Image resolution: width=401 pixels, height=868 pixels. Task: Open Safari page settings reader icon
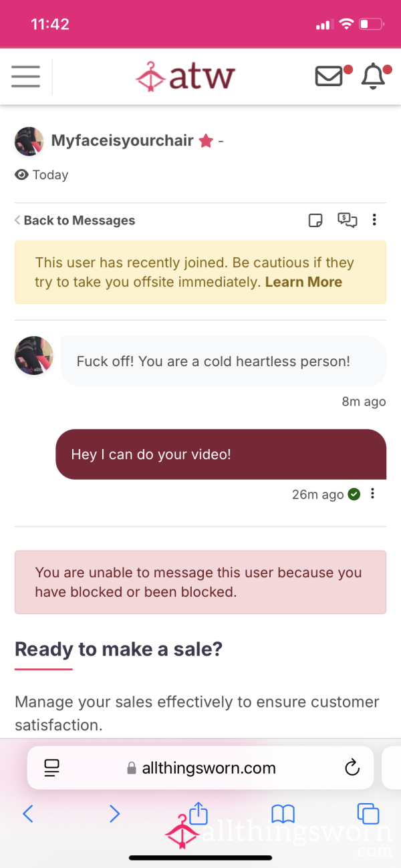click(52, 768)
